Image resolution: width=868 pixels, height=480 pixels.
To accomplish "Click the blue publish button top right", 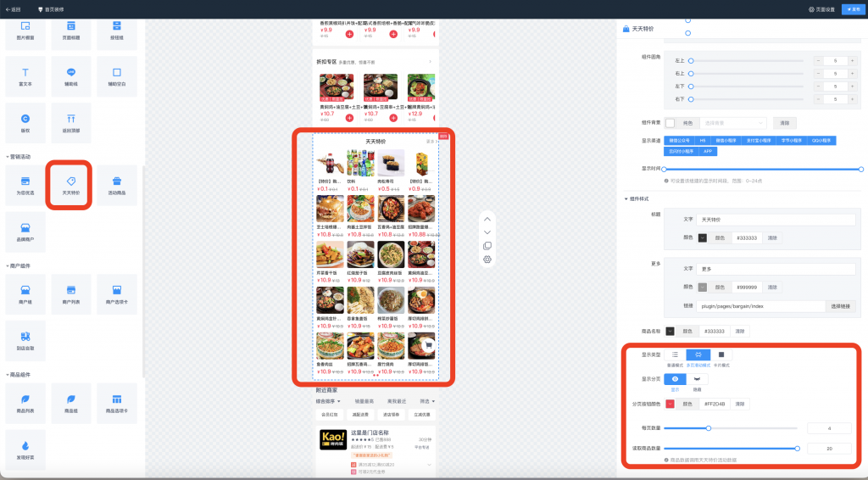I will point(853,9).
